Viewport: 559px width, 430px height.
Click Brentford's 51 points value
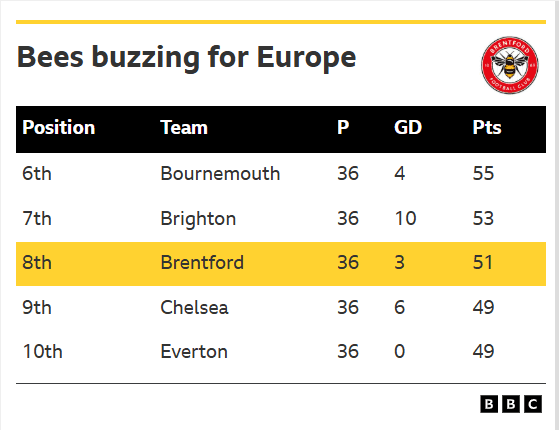[483, 262]
